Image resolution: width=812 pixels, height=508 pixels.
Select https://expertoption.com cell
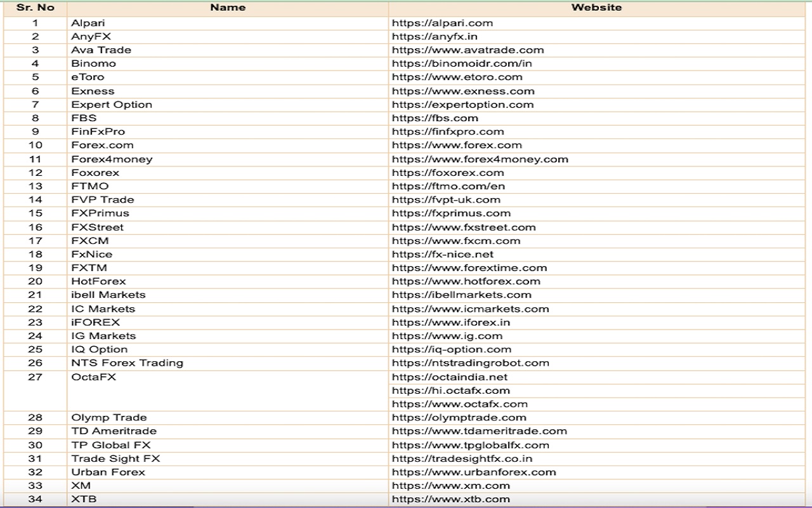point(596,105)
